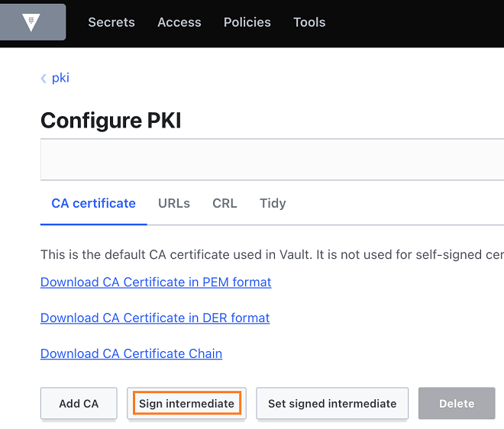Click the Vault logo icon
Image resolution: width=504 pixels, height=429 pixels.
31,22
